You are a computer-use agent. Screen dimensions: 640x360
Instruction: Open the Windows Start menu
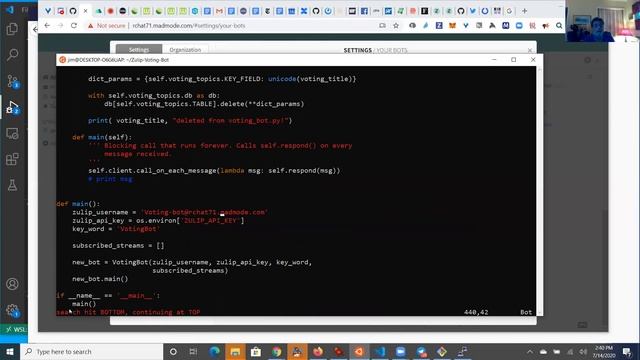click(10, 351)
